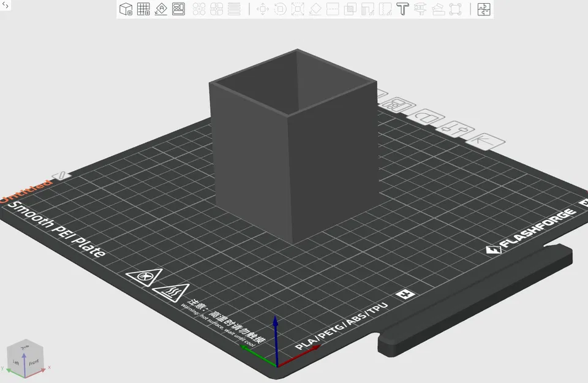Open the seam painting tool

coord(384,9)
